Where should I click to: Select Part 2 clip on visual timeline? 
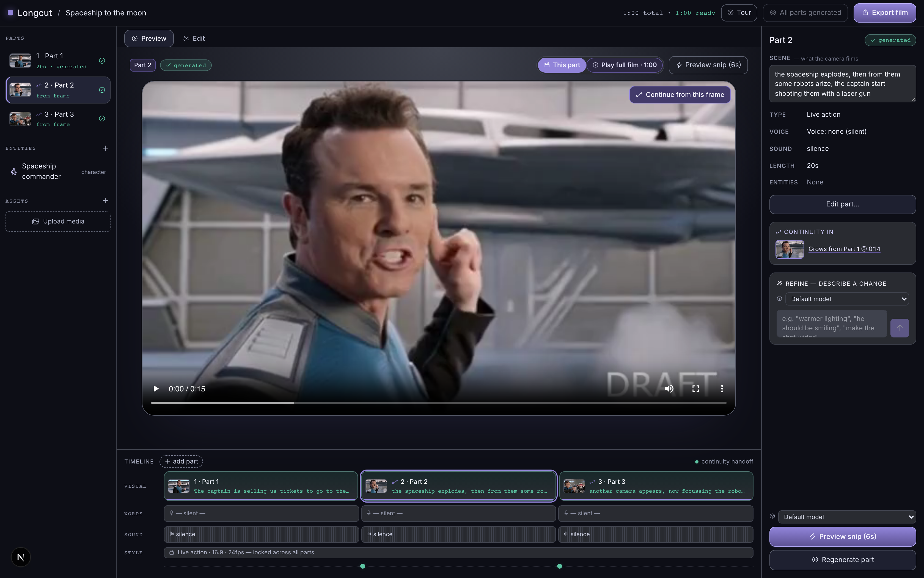pyautogui.click(x=458, y=486)
